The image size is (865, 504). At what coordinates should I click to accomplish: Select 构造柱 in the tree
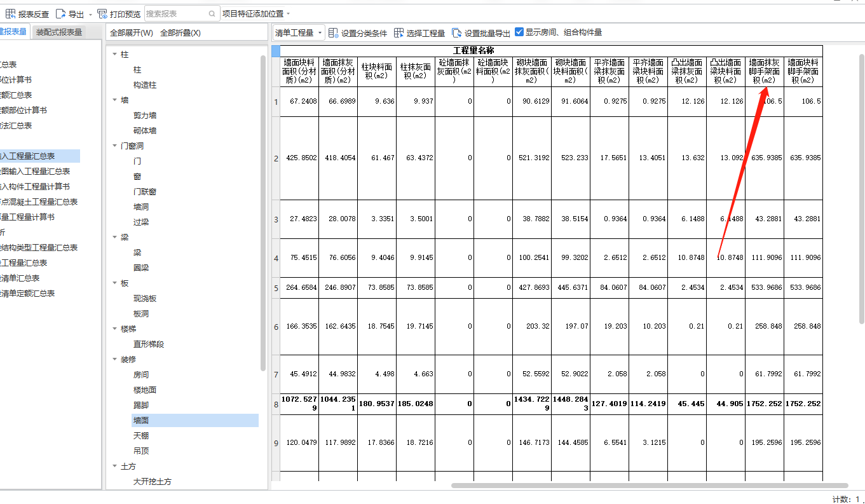[x=145, y=85]
